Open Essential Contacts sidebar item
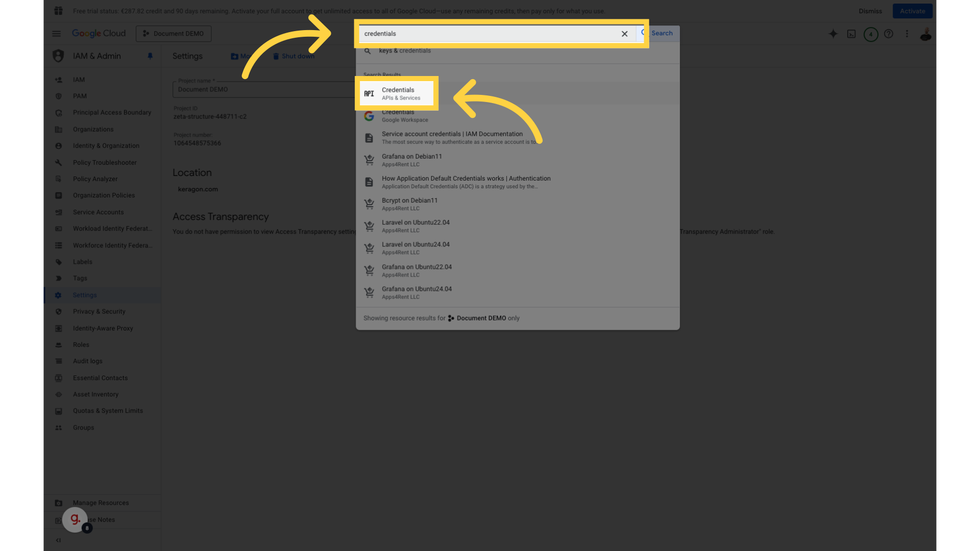Viewport: 980px width, 551px height. click(102, 378)
